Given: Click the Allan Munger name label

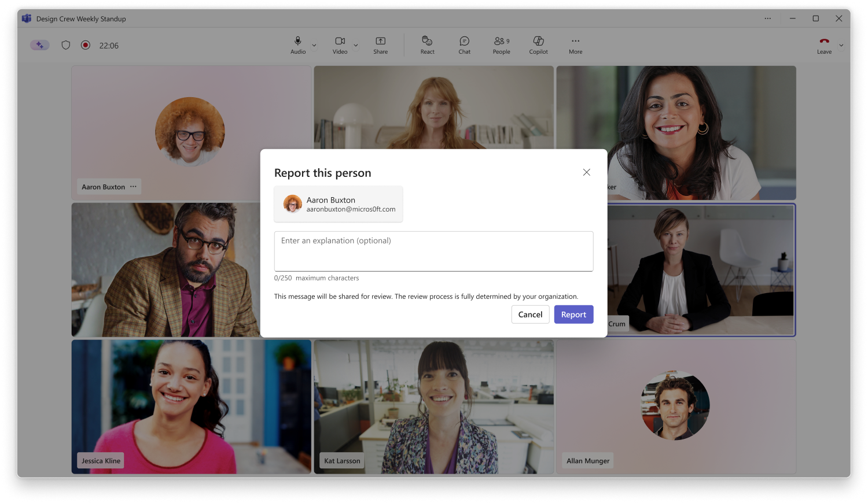Looking at the screenshot, I should pyautogui.click(x=588, y=461).
